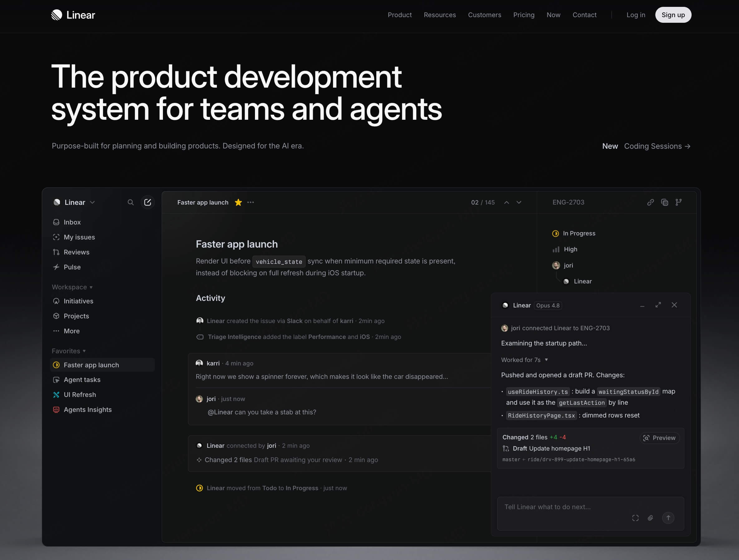Click the useRideHistory.ts file reference
Image resolution: width=739 pixels, height=560 pixels.
coord(538,392)
